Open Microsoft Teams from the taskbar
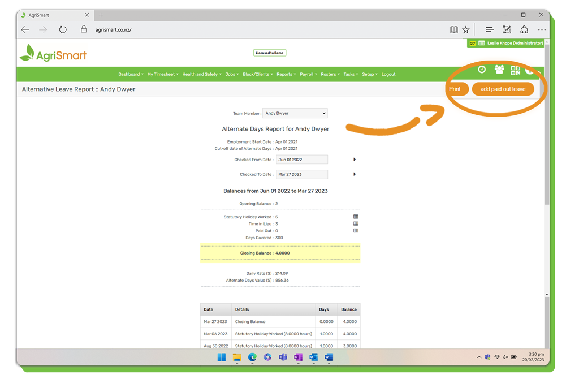 [283, 357]
